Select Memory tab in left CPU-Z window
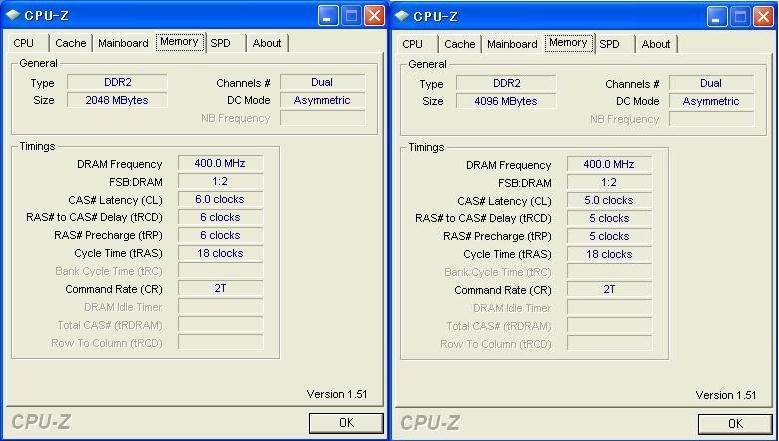779x441 pixels. point(179,42)
